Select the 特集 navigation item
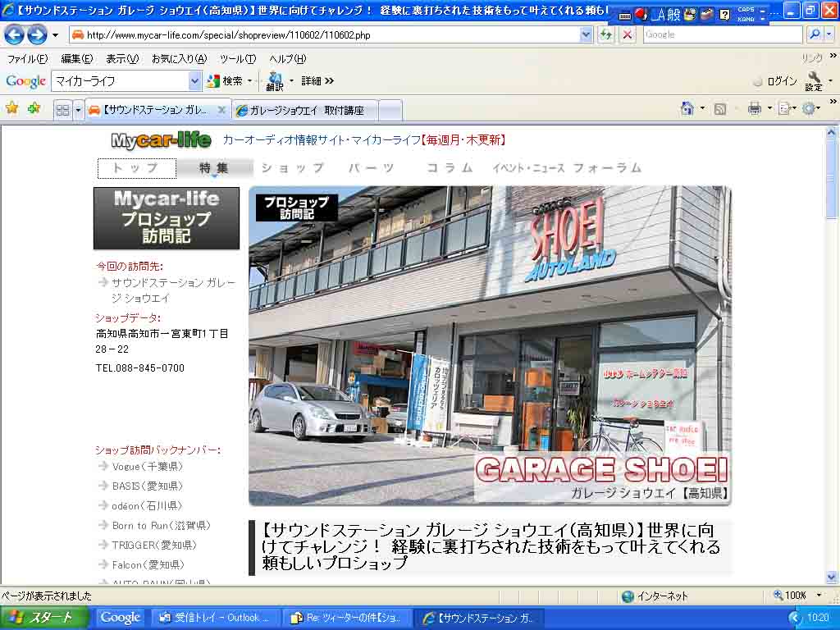 214,168
